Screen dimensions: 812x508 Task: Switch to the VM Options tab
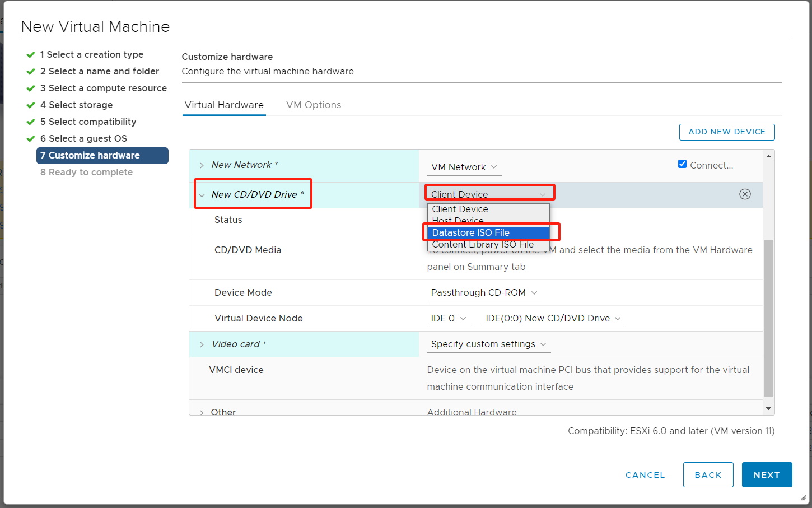(314, 105)
